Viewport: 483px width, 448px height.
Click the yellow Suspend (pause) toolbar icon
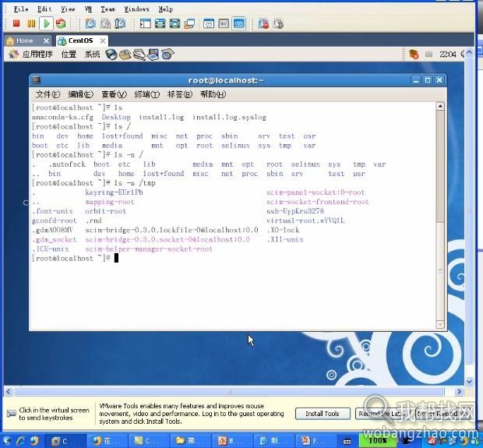(x=31, y=23)
